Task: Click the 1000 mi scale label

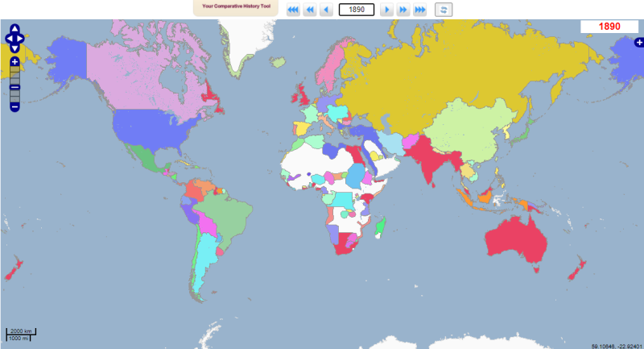Action: coord(19,338)
